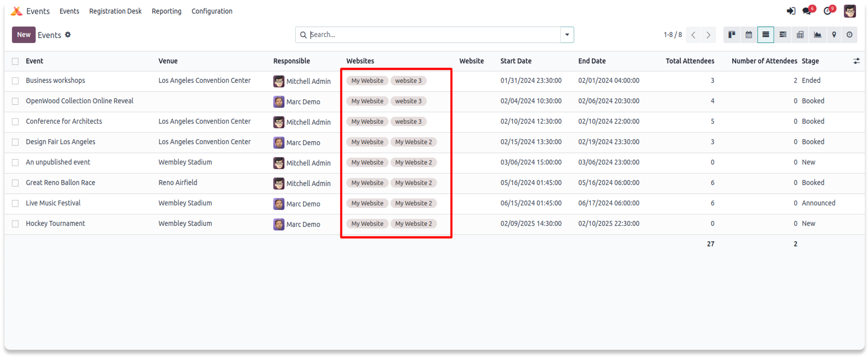Expand the search filter dropdown arrow
This screenshot has height=357, width=868.
tap(567, 35)
